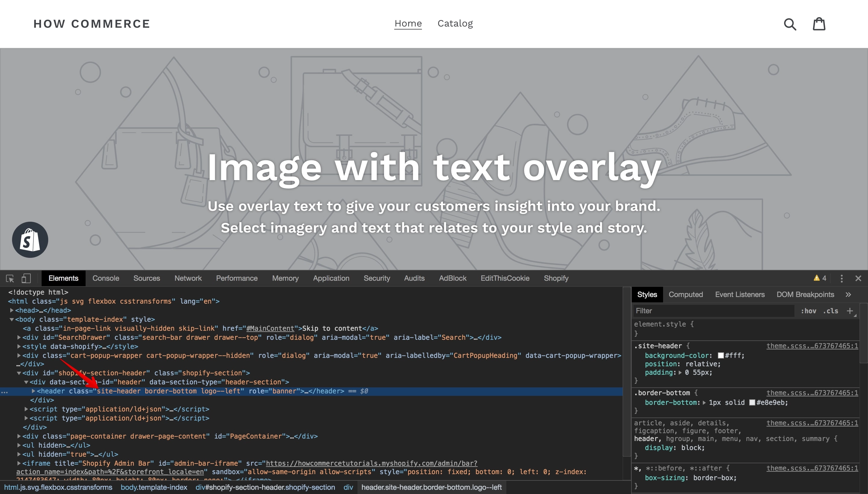
Task: Activate the inspect element picker icon
Action: pos(10,279)
